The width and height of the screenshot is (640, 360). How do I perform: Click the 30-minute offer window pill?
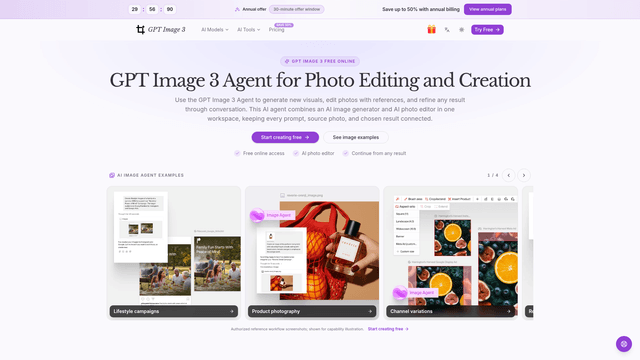click(296, 9)
